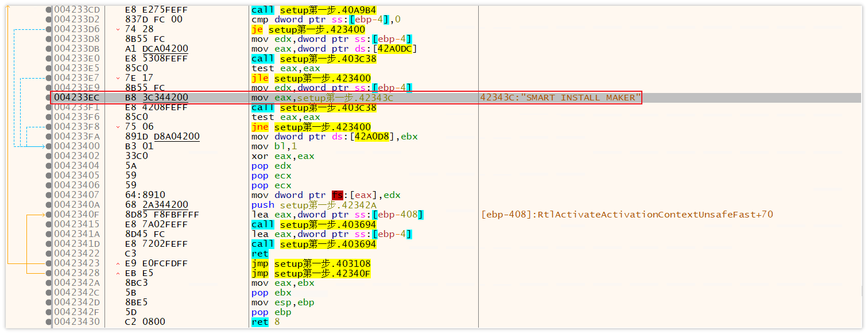Select the ret 8 instruction
Screen dimensions: 868x334
pyautogui.click(x=264, y=322)
